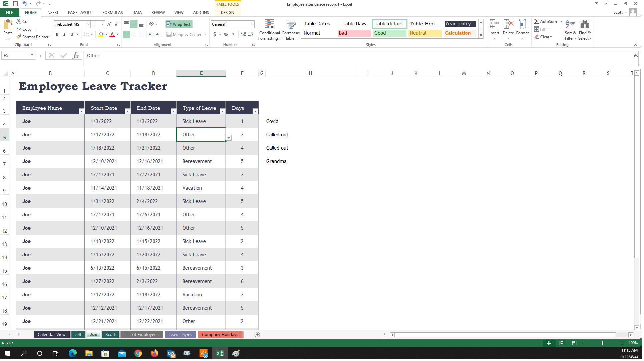Click the Format Painter tool

point(33,37)
